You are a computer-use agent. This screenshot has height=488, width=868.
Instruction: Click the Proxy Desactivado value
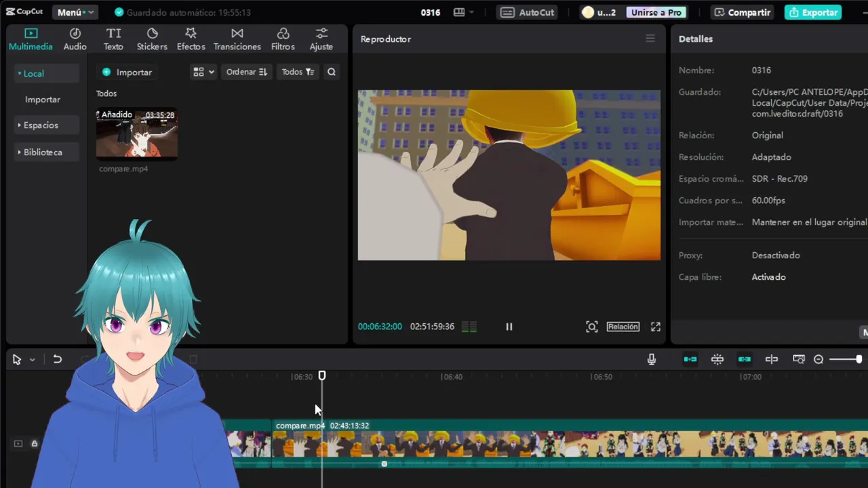coord(776,256)
